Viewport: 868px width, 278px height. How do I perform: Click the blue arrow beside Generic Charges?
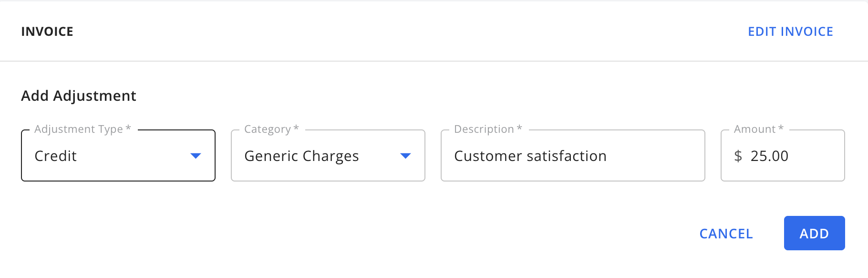405,156
